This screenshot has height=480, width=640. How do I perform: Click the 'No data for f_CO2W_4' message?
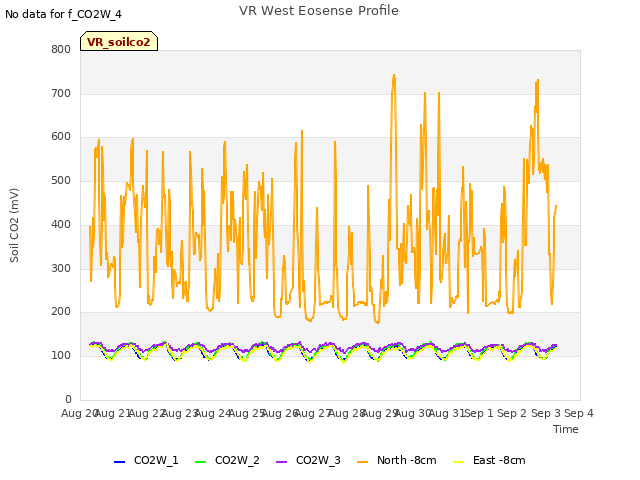(x=63, y=14)
